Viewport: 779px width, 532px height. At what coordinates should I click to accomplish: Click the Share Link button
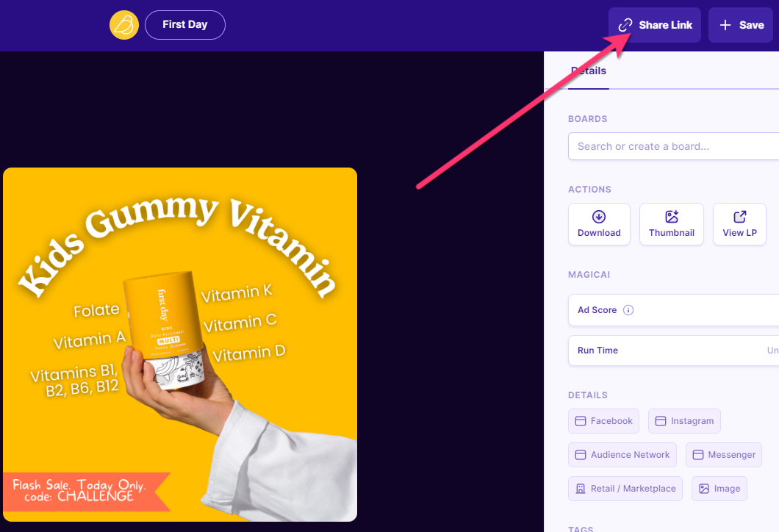(x=654, y=25)
